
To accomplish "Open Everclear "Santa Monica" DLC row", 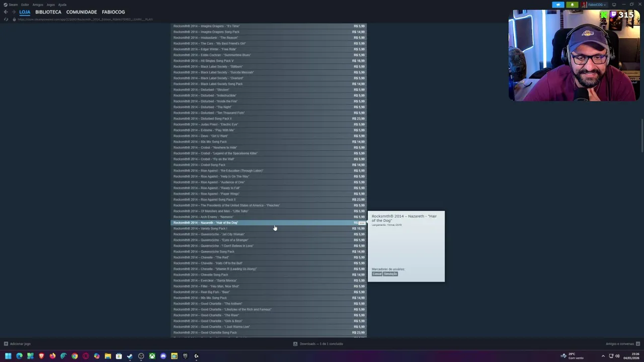I will (269, 281).
